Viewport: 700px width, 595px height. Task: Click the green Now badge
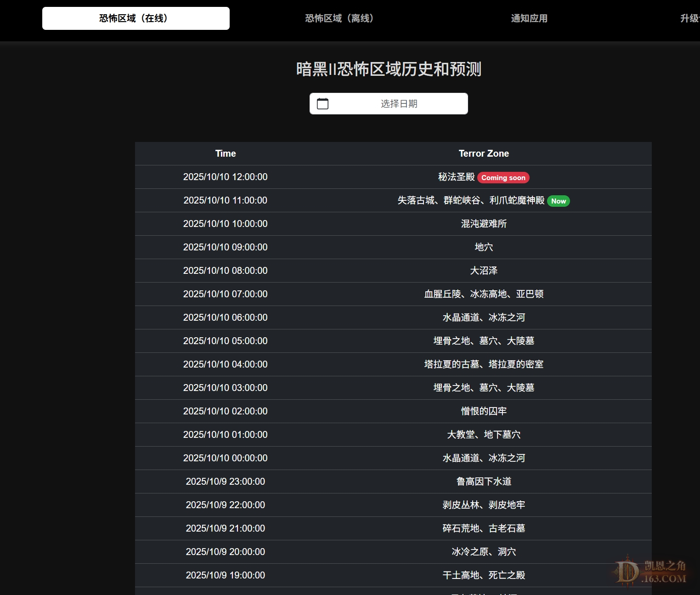pos(558,201)
